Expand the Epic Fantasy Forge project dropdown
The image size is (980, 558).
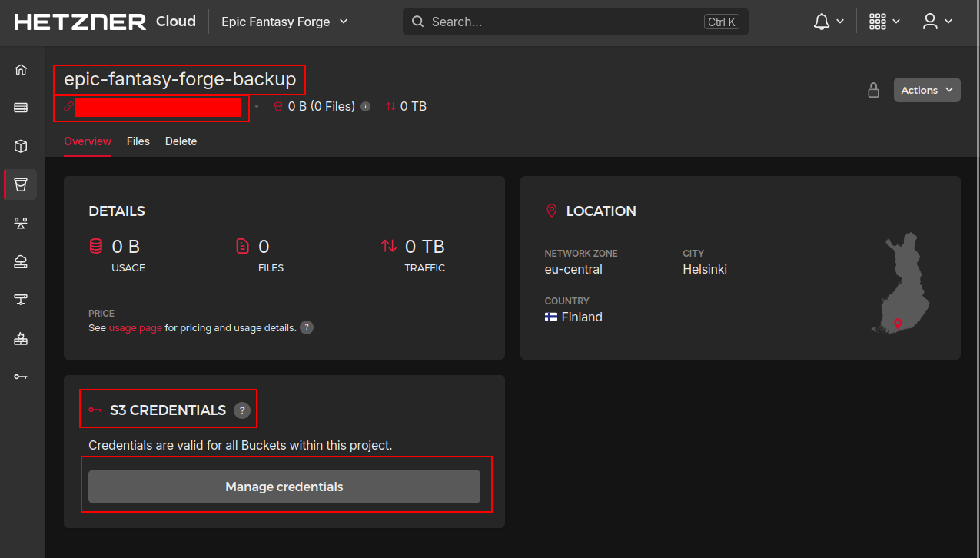point(284,22)
